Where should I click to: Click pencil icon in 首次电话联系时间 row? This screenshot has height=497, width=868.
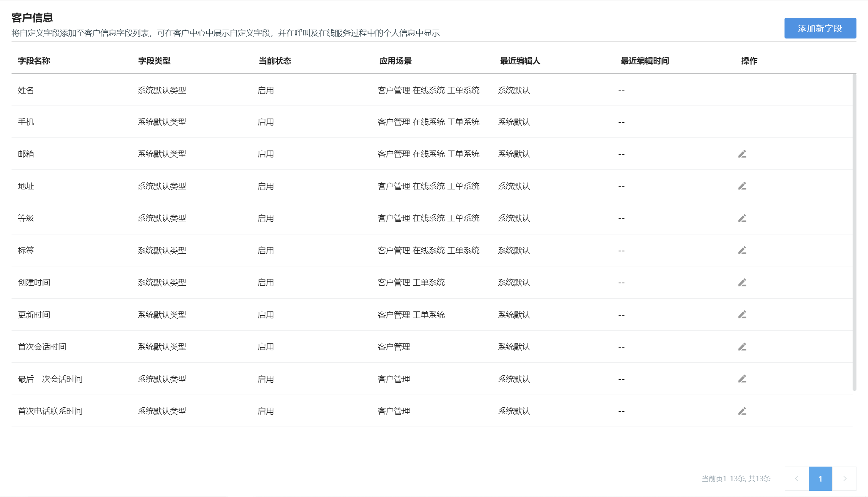[742, 411]
